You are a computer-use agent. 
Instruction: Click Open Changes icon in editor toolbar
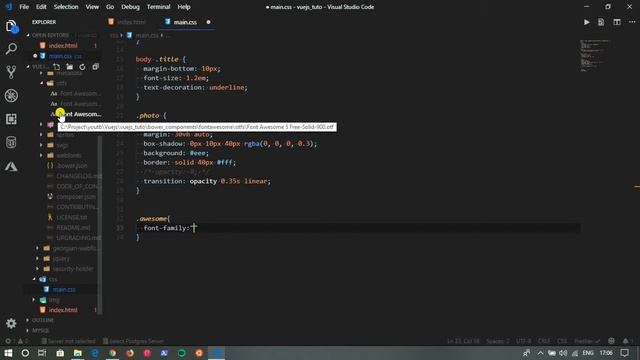pyautogui.click(x=601, y=22)
